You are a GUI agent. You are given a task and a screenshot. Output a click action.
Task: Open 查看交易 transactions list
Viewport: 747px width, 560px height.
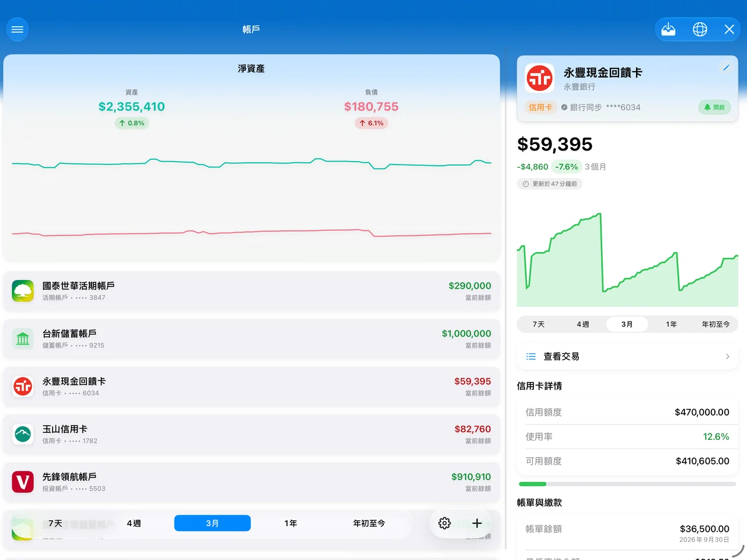pos(627,356)
